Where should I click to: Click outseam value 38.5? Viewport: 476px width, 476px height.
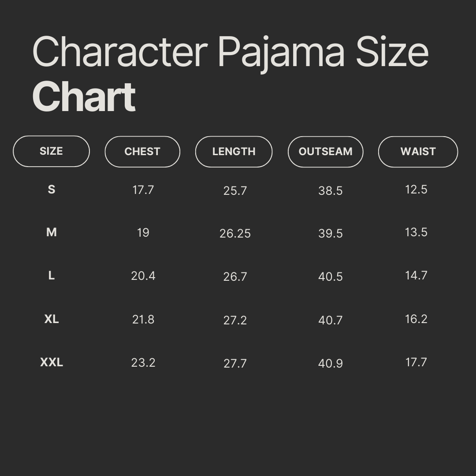pyautogui.click(x=330, y=191)
